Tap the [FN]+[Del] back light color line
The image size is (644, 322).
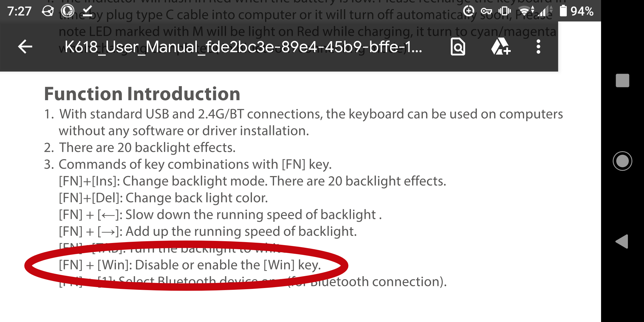(x=163, y=198)
